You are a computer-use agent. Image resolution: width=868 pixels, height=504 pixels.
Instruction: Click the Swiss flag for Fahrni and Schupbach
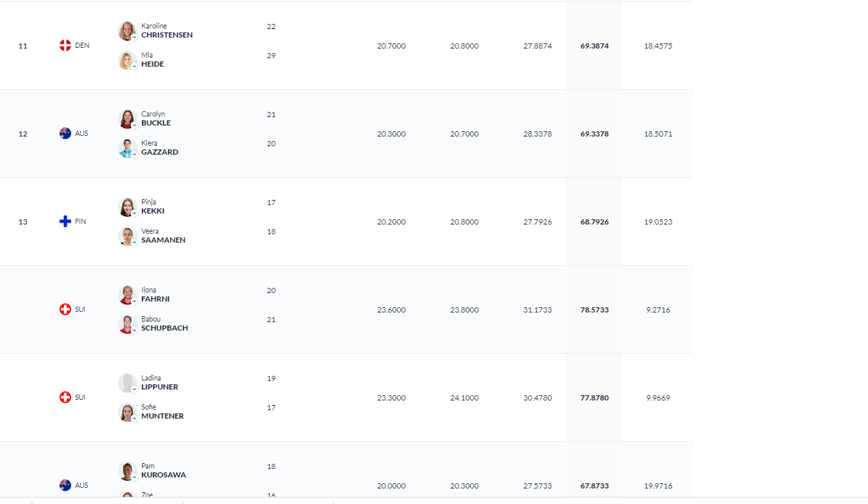[65, 309]
